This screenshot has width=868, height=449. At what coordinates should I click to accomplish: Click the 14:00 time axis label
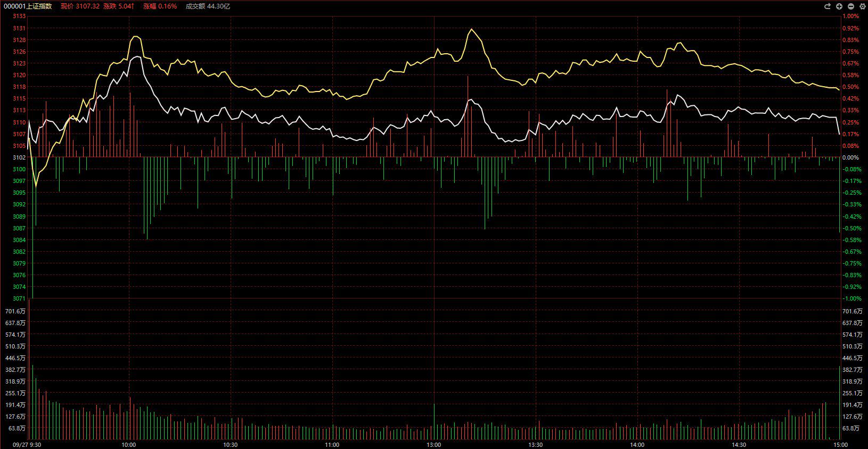(637, 445)
